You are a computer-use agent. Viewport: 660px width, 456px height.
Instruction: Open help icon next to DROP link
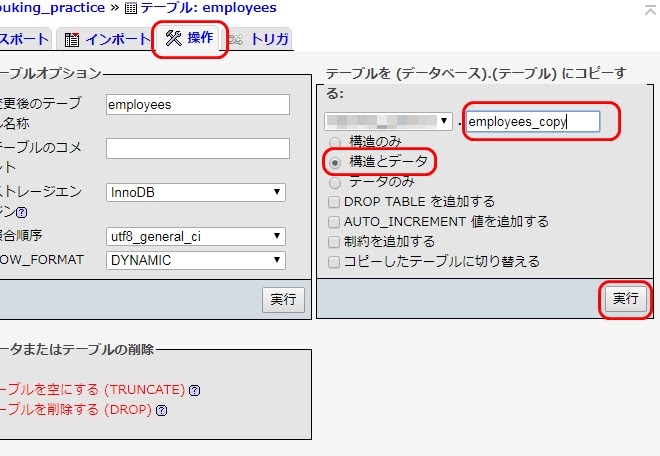(x=162, y=410)
